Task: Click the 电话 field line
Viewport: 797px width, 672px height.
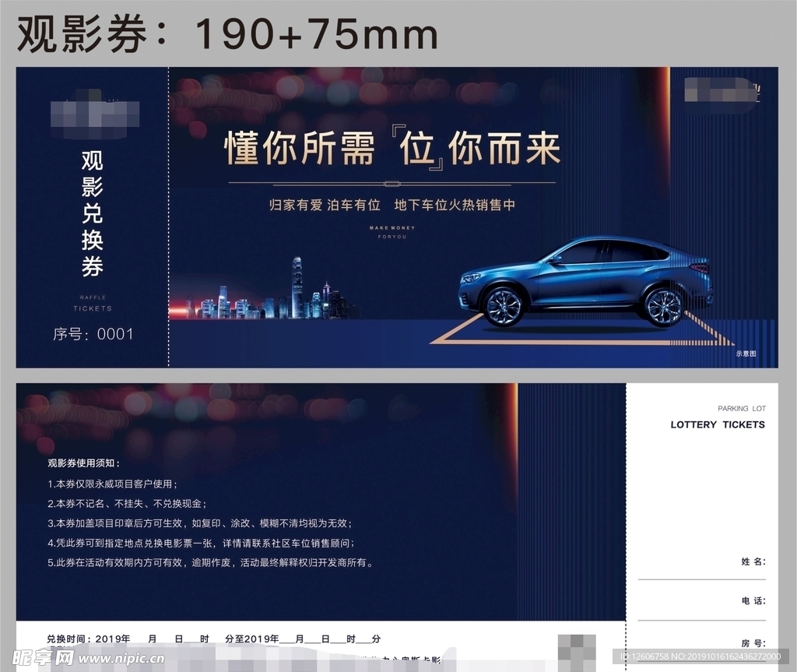Action: (700, 619)
